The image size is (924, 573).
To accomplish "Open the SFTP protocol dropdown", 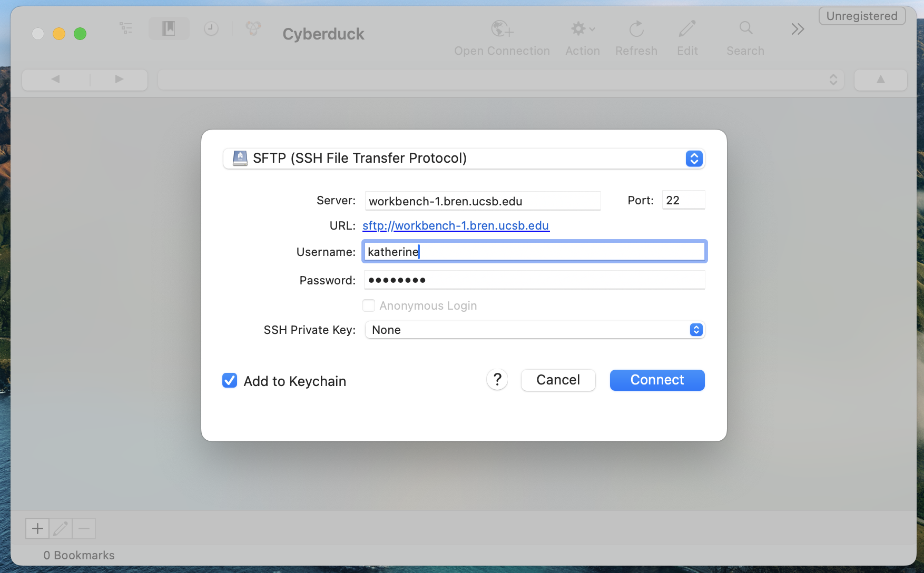I will pyautogui.click(x=464, y=159).
